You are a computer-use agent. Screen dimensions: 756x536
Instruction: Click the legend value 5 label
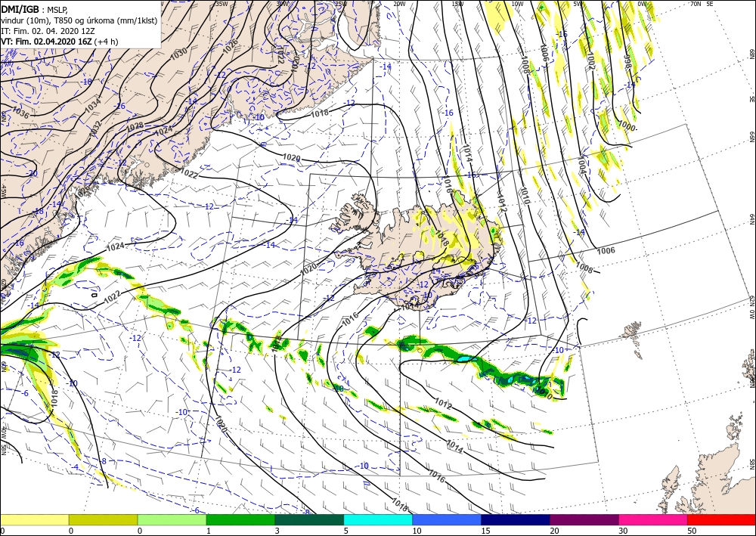tap(346, 531)
